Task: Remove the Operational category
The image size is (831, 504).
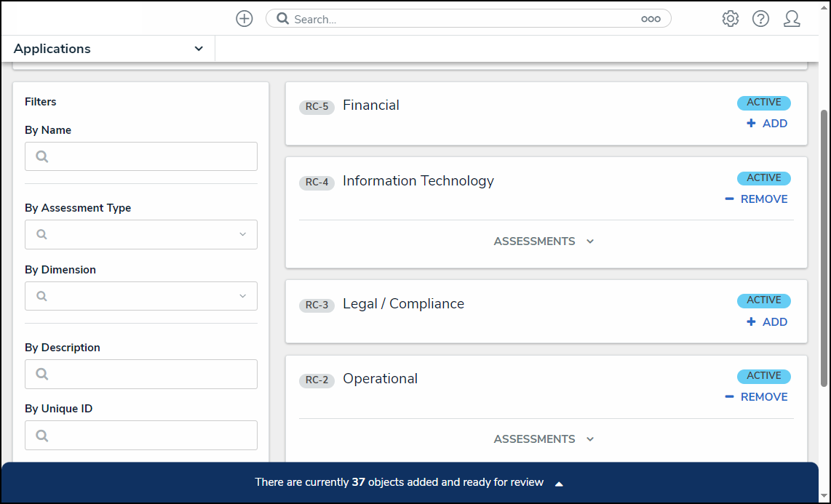Action: point(757,397)
